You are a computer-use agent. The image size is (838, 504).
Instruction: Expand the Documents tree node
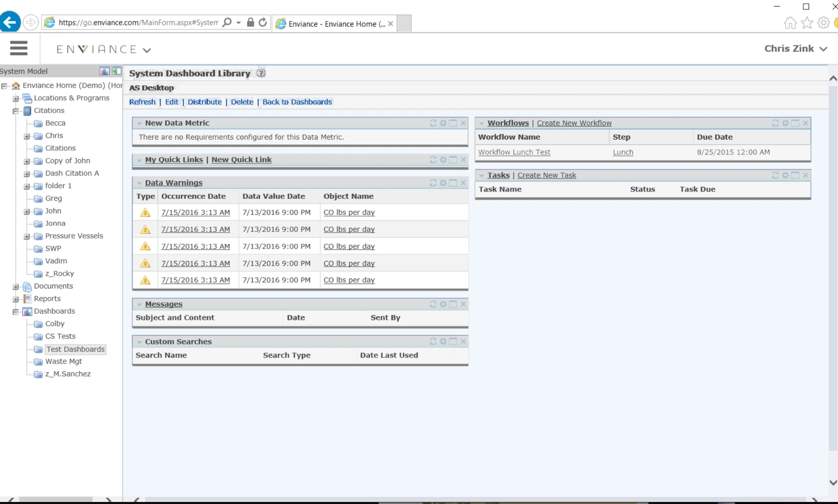click(x=16, y=287)
